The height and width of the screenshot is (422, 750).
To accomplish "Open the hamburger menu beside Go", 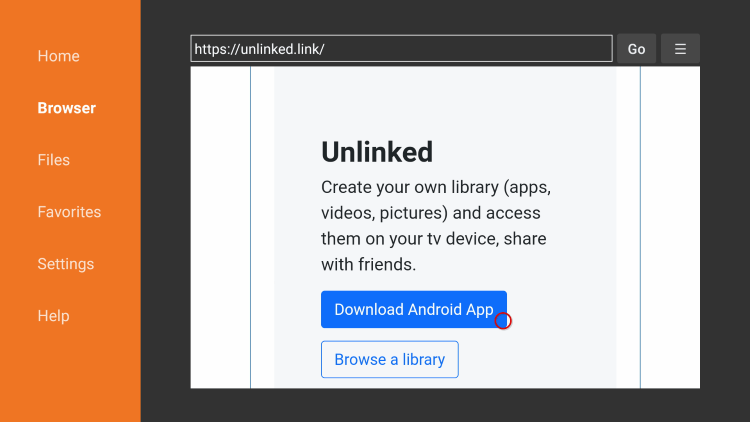I will click(x=680, y=49).
